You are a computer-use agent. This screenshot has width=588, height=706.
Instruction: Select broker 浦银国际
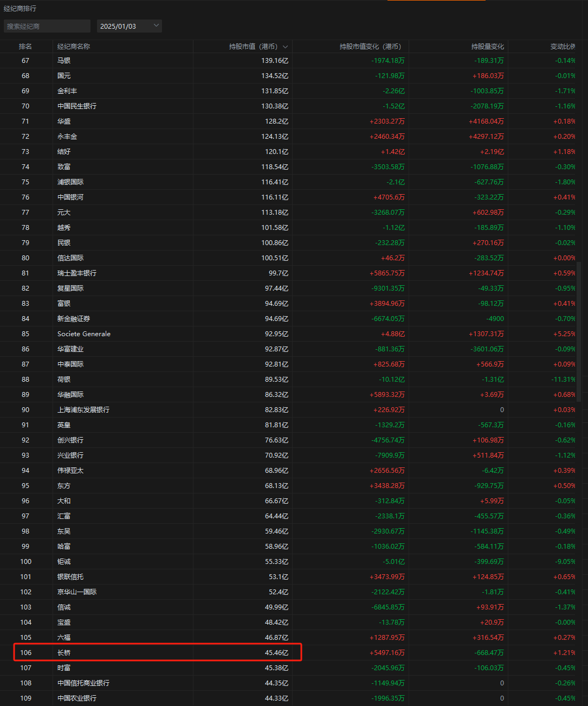point(70,182)
